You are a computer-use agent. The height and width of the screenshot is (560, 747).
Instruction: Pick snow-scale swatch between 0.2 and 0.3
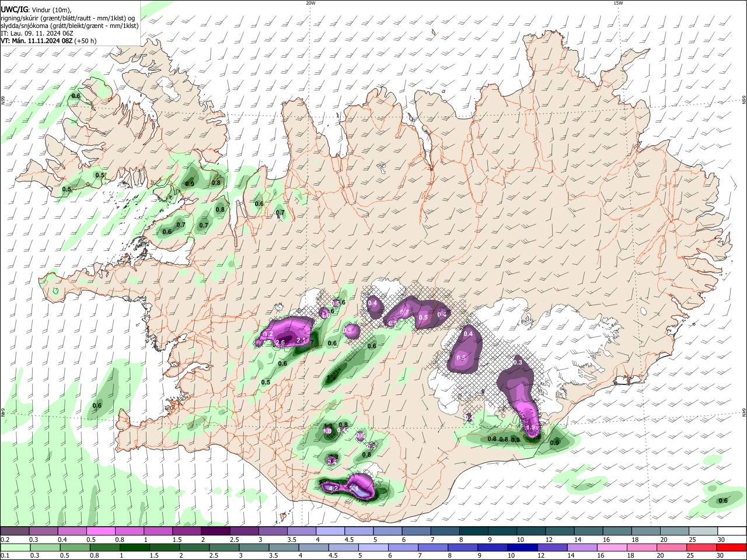tap(15, 531)
